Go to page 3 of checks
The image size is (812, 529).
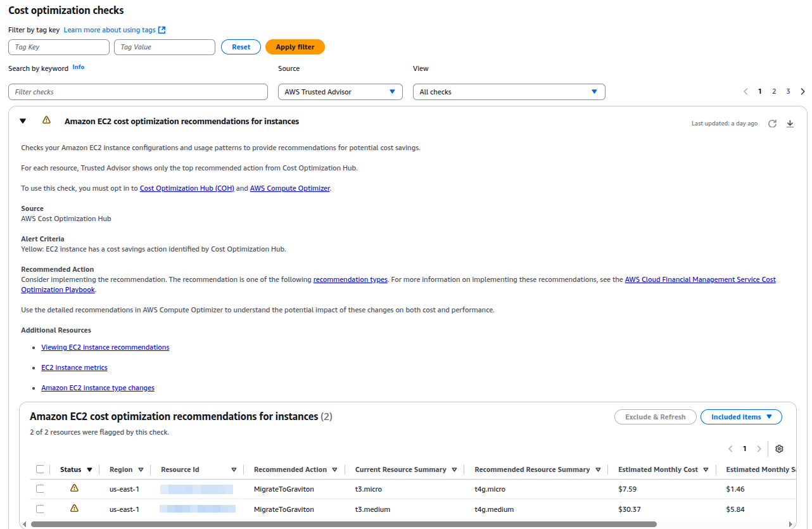(788, 92)
